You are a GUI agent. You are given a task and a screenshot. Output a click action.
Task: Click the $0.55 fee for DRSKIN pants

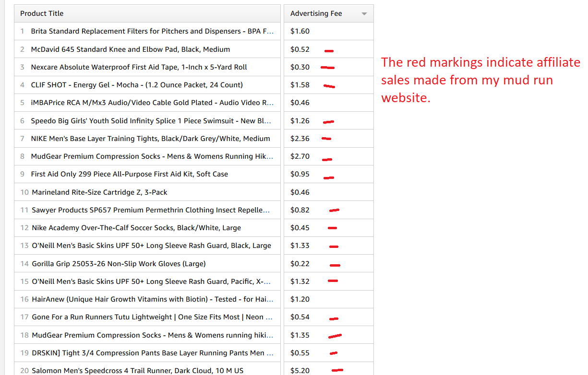[300, 353]
